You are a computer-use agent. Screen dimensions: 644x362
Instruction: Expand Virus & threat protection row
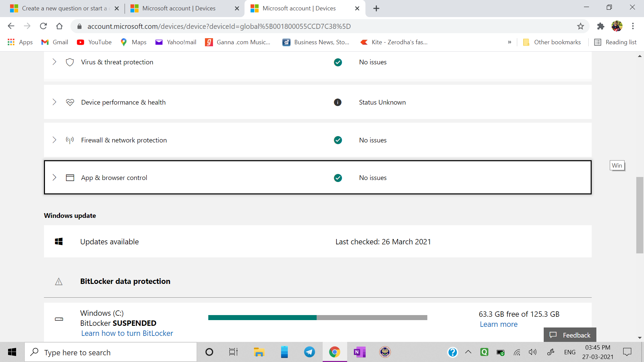pos(54,62)
